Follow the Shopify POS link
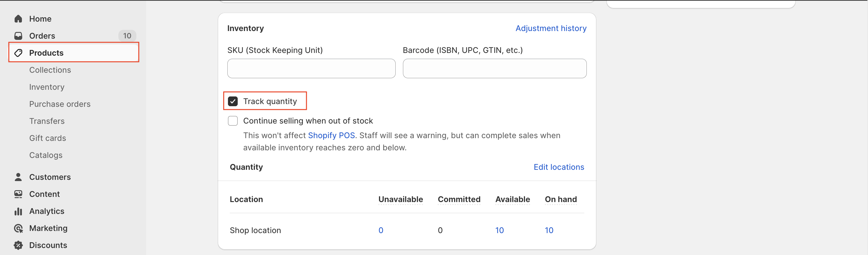Viewport: 868px width, 255px height. 331,135
